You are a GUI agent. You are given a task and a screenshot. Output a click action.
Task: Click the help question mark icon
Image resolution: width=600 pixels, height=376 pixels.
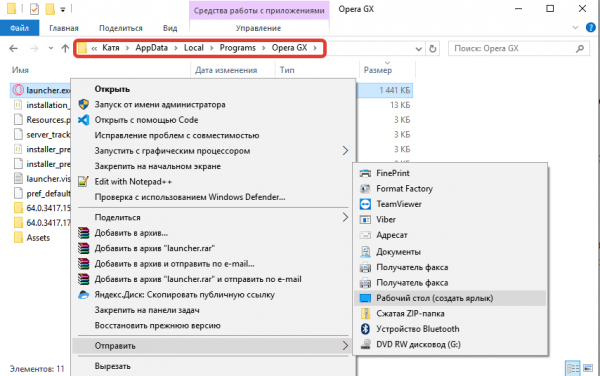[x=590, y=28]
